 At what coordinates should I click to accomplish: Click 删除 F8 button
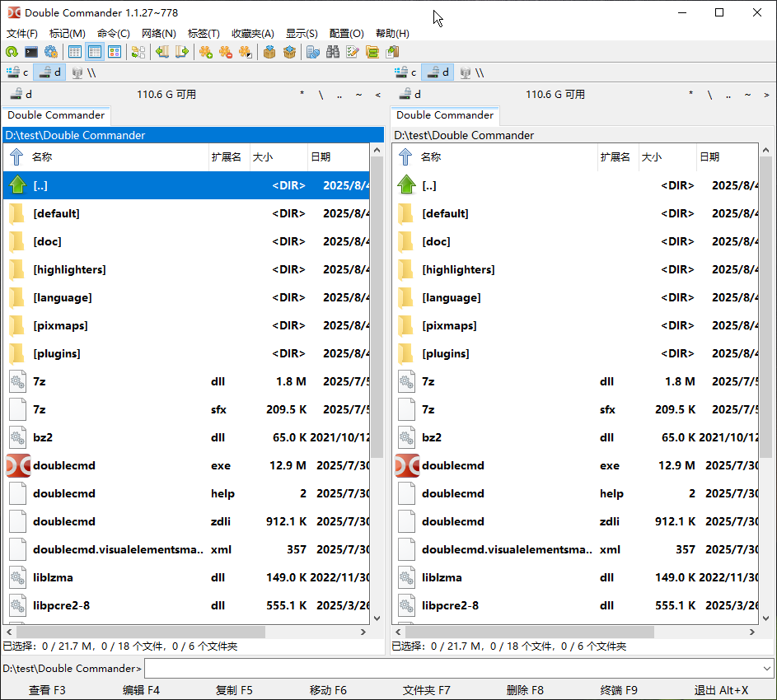click(x=525, y=690)
